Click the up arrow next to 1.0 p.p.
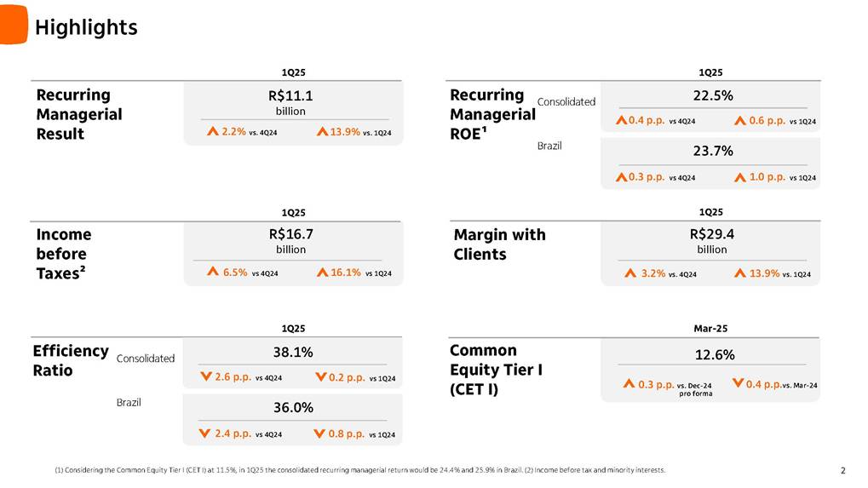The image size is (868, 488). 740,178
